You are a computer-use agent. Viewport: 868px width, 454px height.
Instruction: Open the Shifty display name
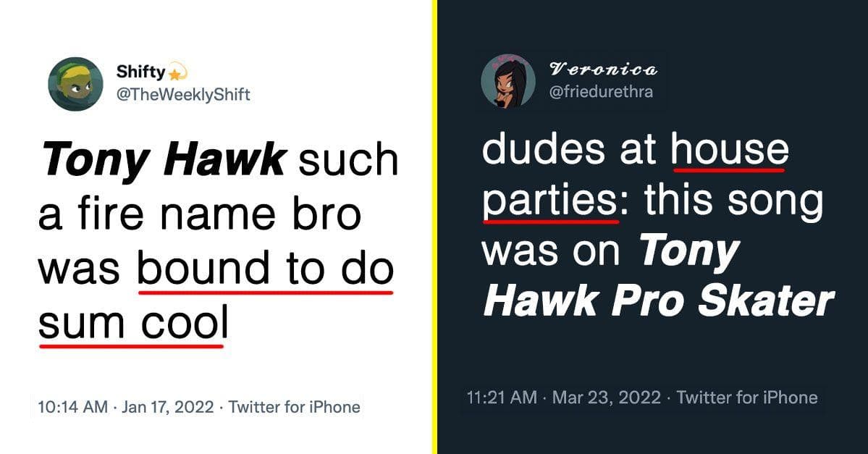click(140, 72)
